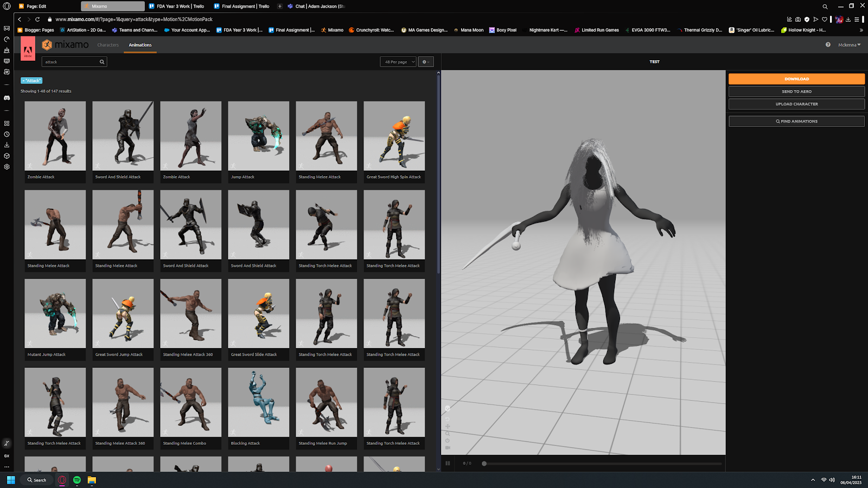
Task: Open Limited Run Games bookmark
Action: [597, 30]
